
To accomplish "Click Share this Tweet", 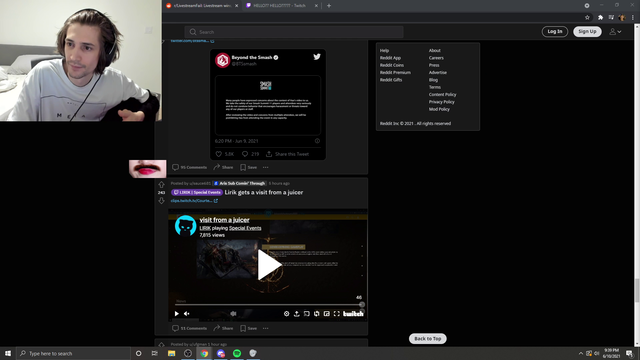I will 287,154.
